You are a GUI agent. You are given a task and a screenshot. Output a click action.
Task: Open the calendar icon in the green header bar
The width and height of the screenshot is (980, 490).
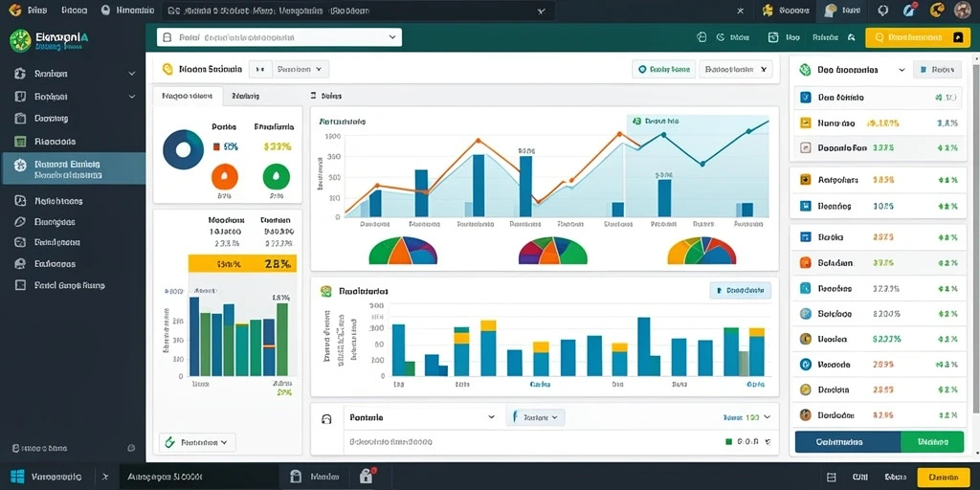[x=773, y=37]
